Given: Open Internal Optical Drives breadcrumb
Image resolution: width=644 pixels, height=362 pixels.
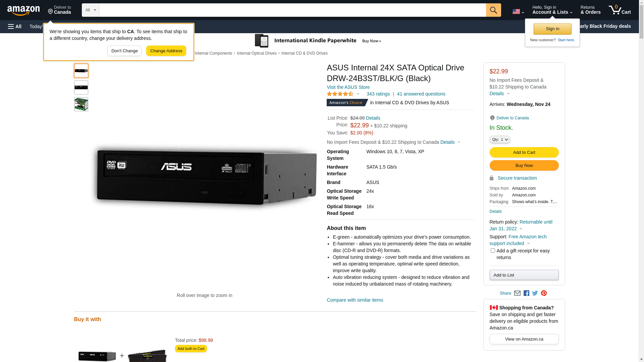Looking at the screenshot, I should [257, 53].
